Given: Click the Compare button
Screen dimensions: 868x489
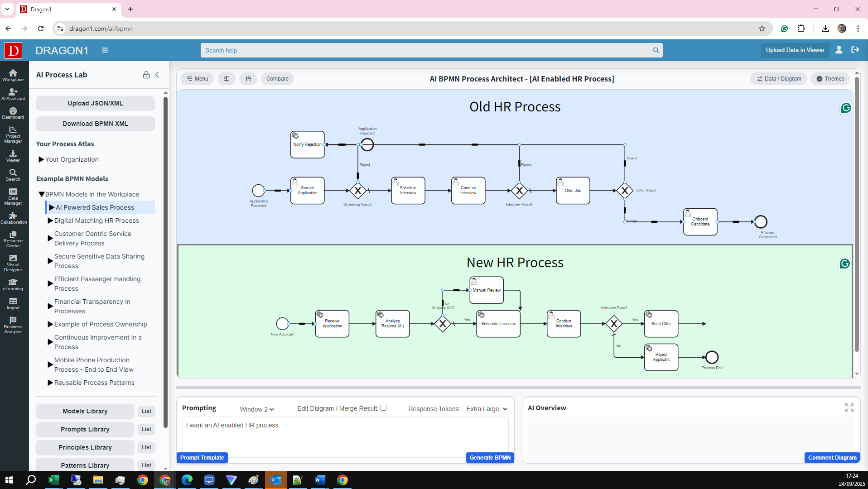Looking at the screenshot, I should coord(277,79).
